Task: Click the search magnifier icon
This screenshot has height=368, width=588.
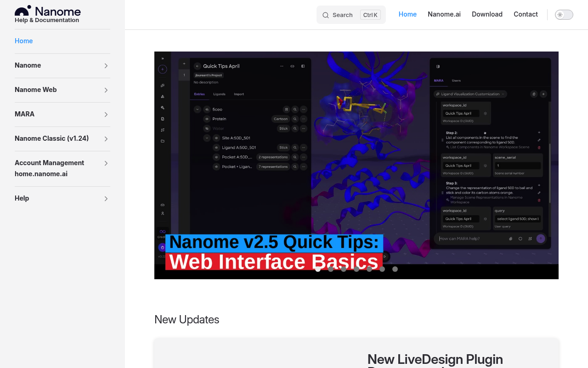Action: click(326, 15)
